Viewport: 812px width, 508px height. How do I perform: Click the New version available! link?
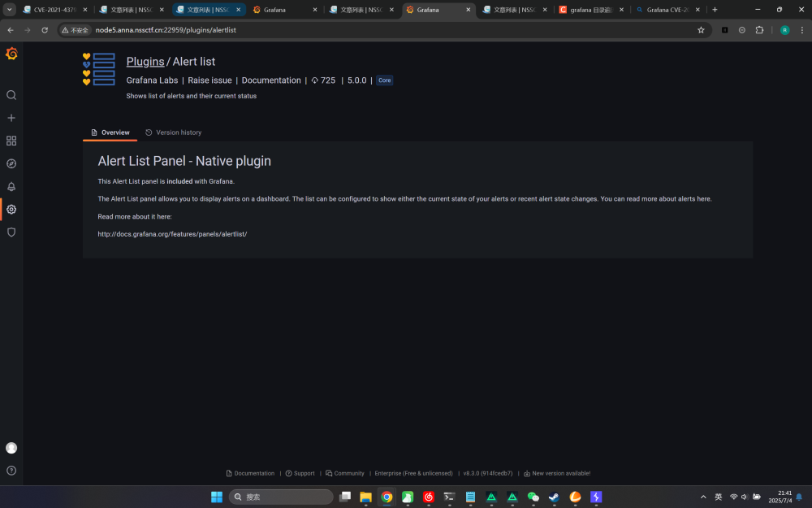pos(557,473)
